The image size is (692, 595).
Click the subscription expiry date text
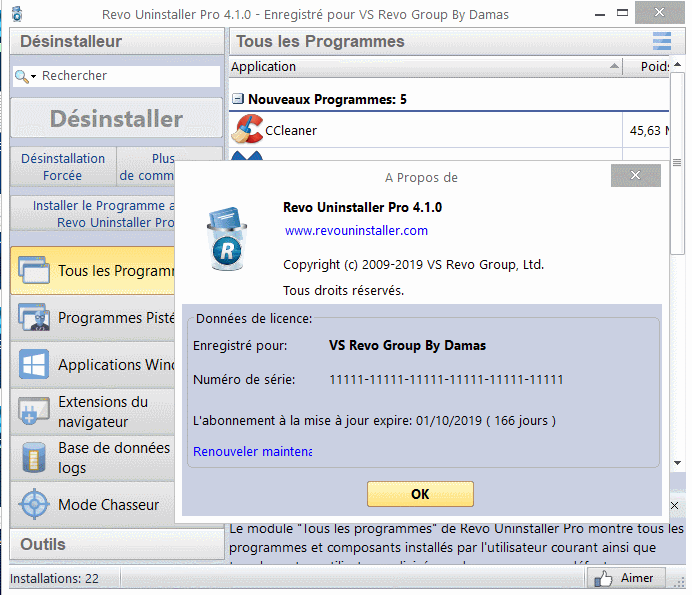pos(374,421)
